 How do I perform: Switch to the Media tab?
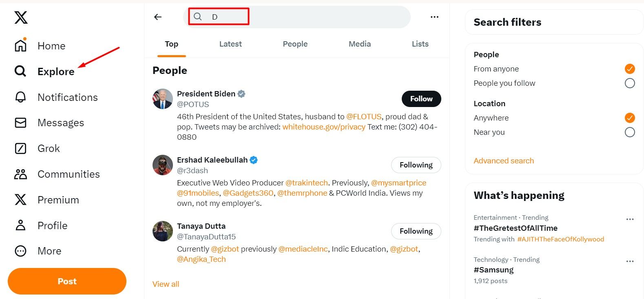coord(359,44)
